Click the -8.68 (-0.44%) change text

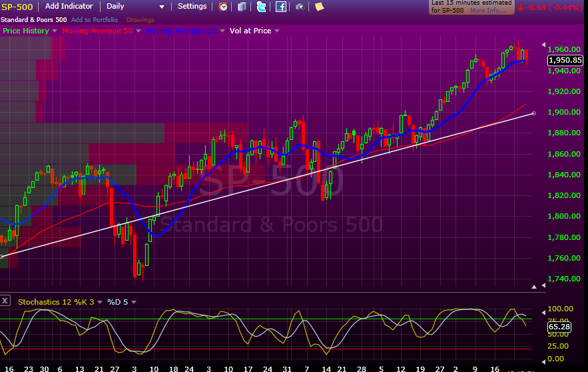pyautogui.click(x=553, y=7)
